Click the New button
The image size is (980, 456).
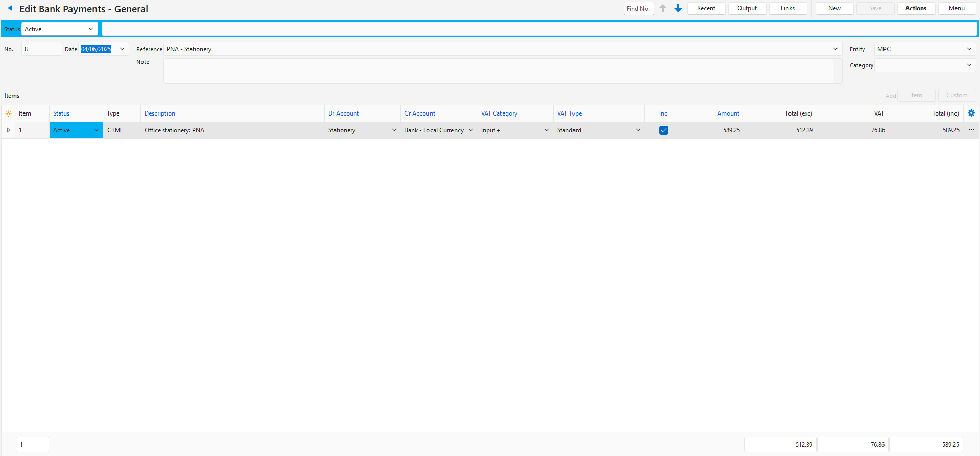[x=834, y=8]
